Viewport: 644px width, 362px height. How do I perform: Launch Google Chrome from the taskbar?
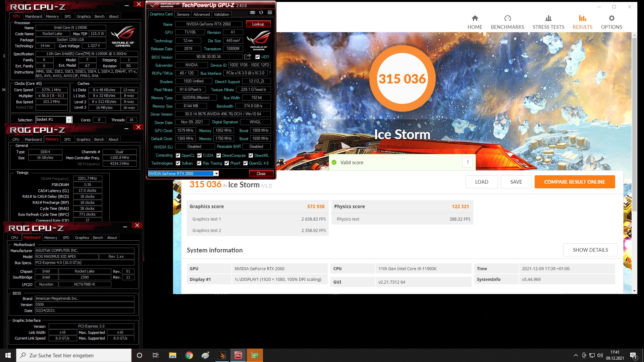click(189, 355)
